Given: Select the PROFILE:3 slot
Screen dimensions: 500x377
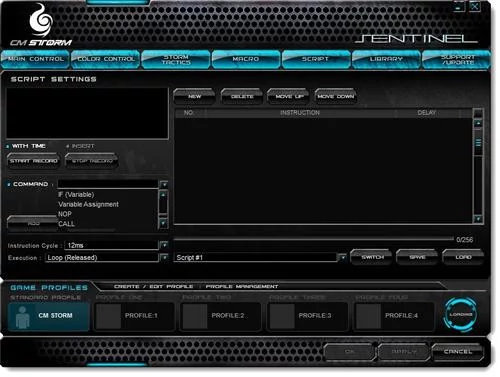Looking at the screenshot, I should tap(308, 316).
